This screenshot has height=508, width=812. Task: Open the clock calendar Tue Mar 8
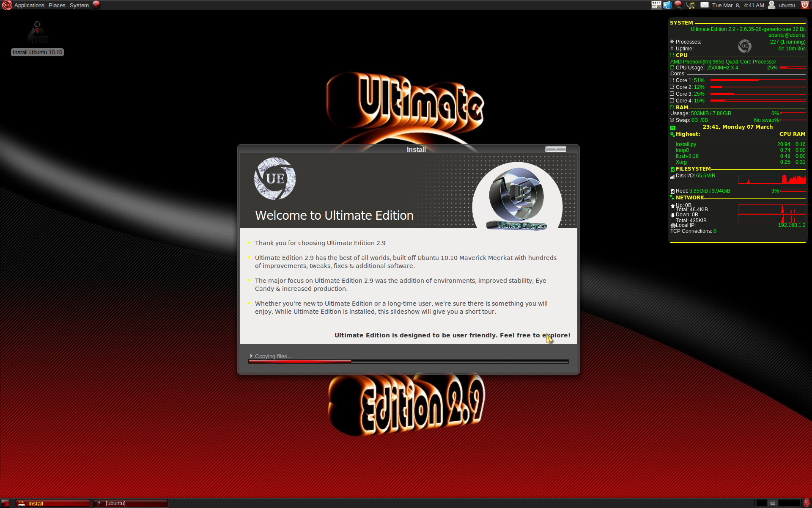(738, 5)
